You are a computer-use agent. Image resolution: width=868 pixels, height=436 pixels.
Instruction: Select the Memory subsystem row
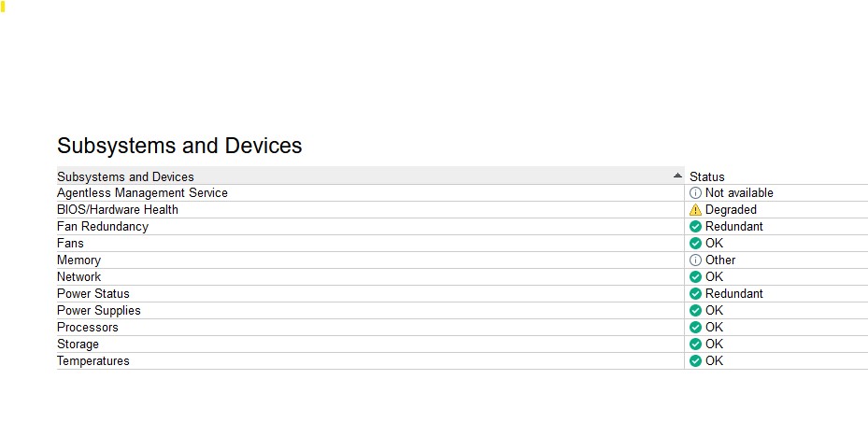tap(78, 260)
